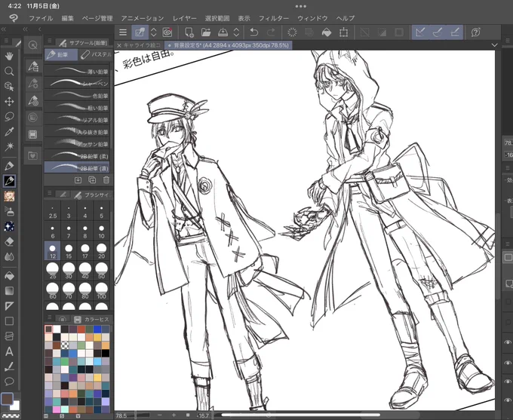Viewport: 513px width, 420px height.
Task: Toggle Snap to Ruler button
Action: click(x=420, y=32)
